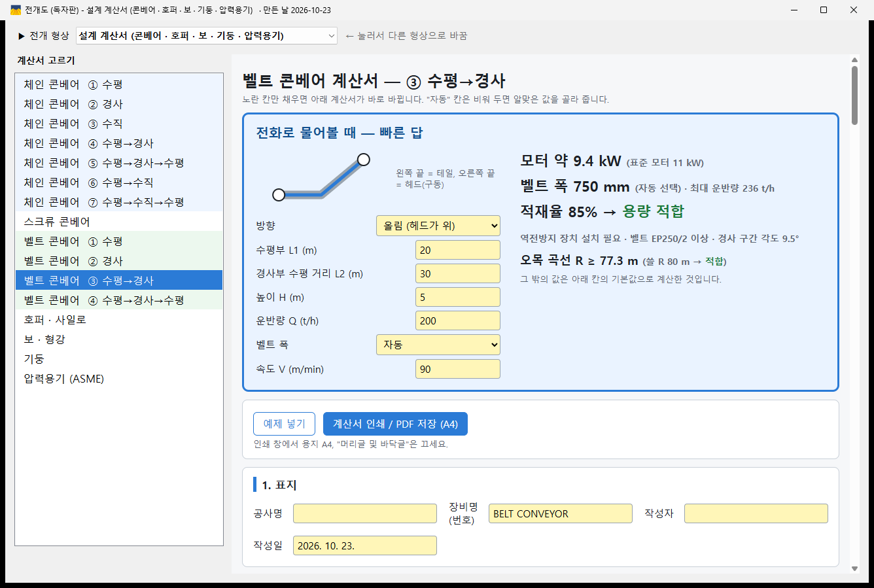Click the 장비명 field with BELT CONVEYOR
The image size is (874, 588).
(x=561, y=513)
